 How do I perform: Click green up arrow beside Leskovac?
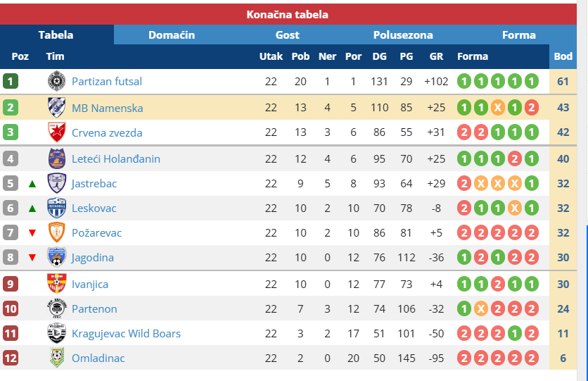coord(32,208)
